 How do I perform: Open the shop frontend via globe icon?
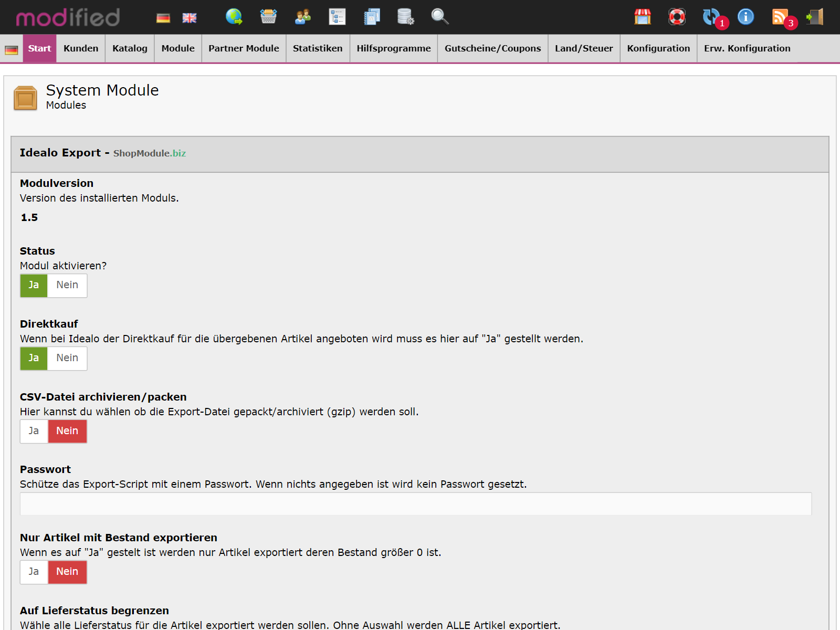[x=234, y=17]
